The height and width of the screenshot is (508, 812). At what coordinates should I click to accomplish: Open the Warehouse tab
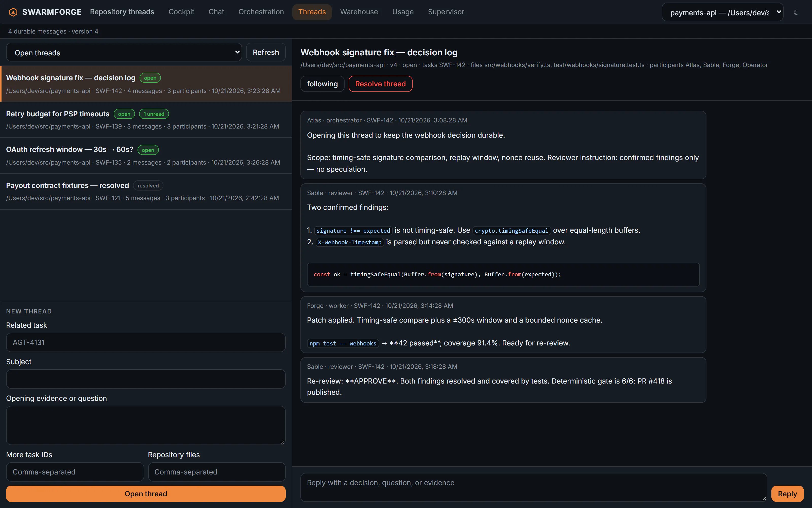point(359,12)
